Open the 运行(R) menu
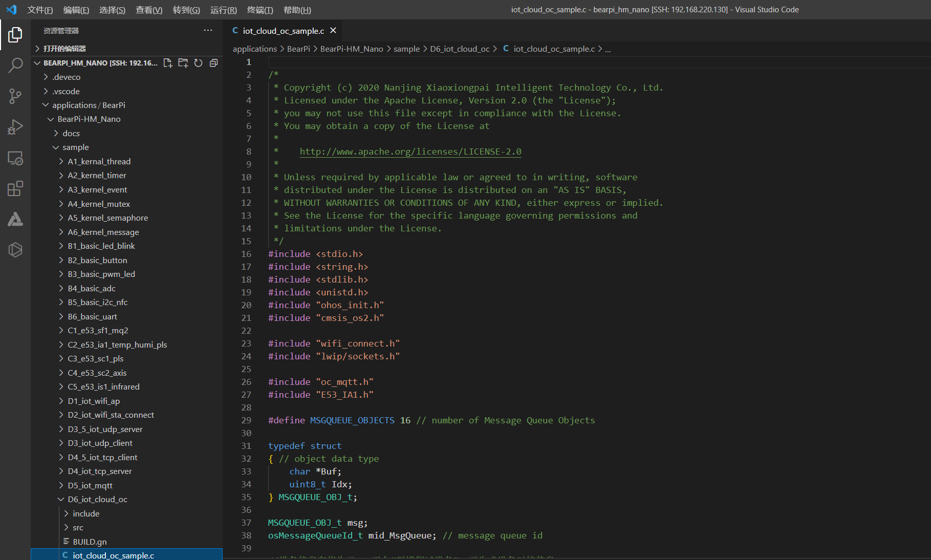Viewport: 931px width, 560px height. click(x=224, y=10)
